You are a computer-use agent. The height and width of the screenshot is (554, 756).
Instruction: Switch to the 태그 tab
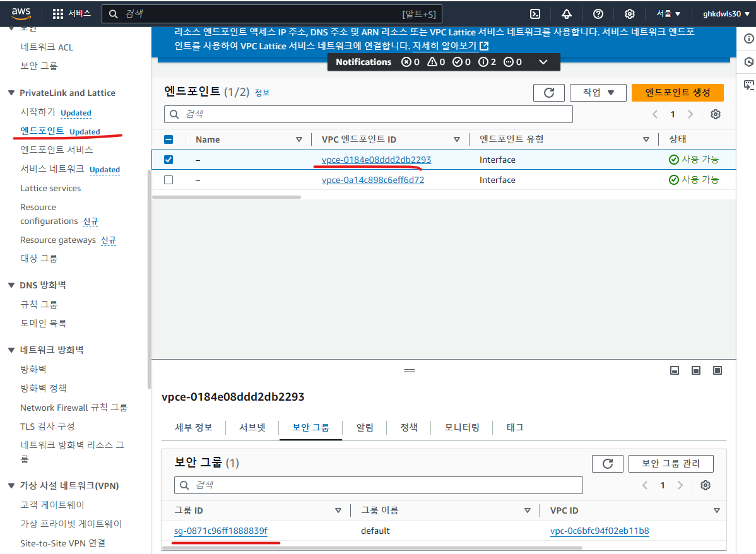515,427
